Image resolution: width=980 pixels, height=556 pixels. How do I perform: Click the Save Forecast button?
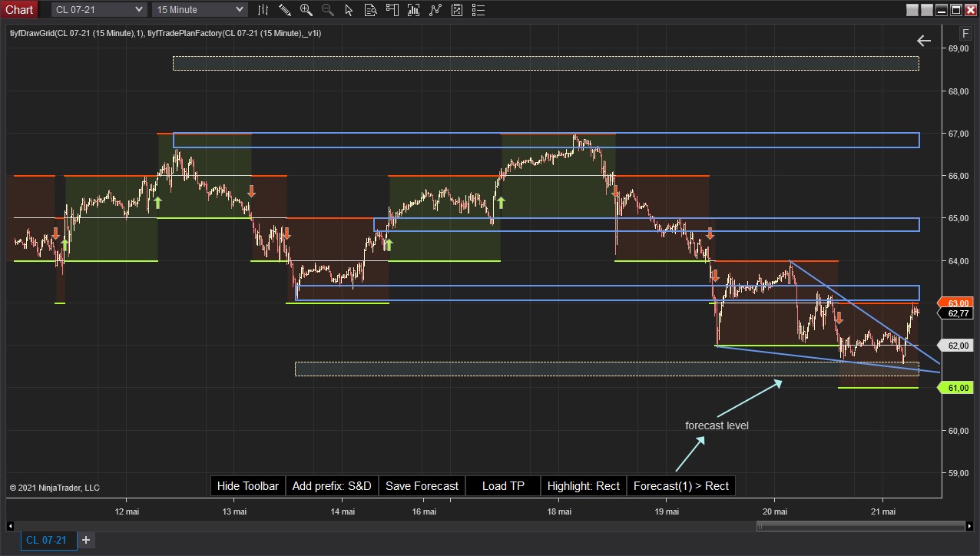(422, 486)
